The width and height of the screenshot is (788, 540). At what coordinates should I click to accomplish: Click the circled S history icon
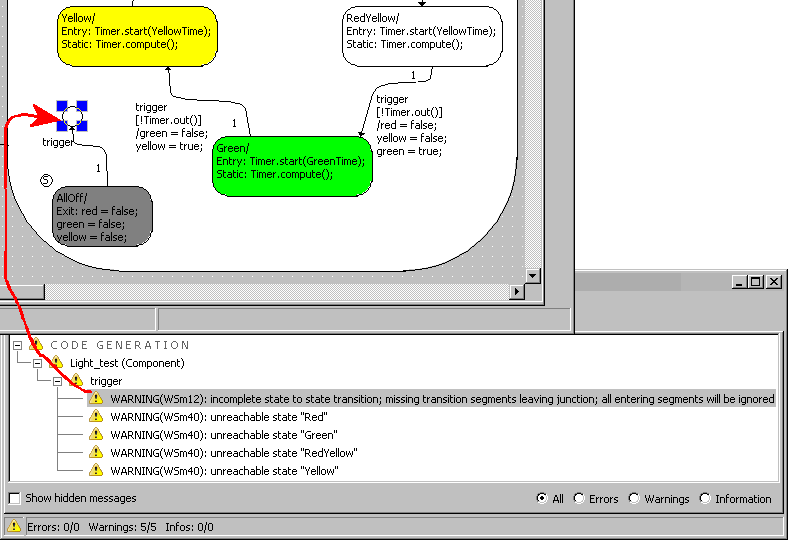coord(46,180)
